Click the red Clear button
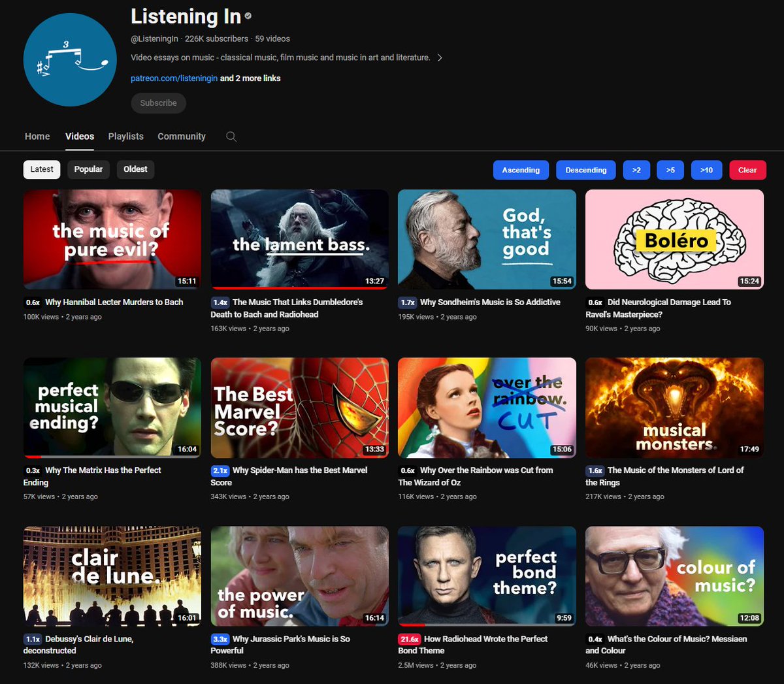This screenshot has height=684, width=784. coord(747,170)
